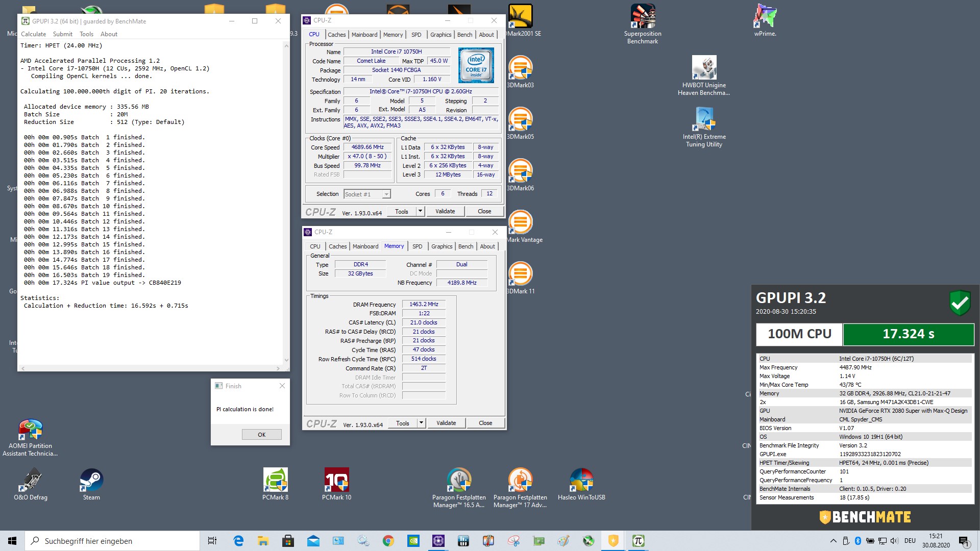
Task: Switch to Caches tab in upper CPU-Z
Action: (336, 35)
